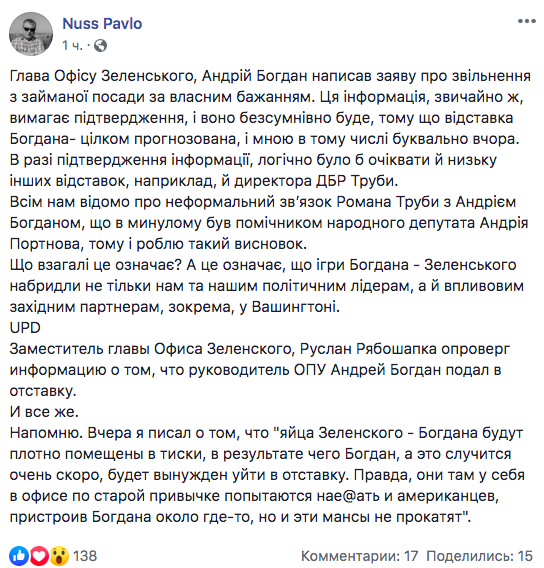Click the line starting 'Напомню. Вчера я писал'
This screenshot has width=544, height=568.
pos(266,433)
